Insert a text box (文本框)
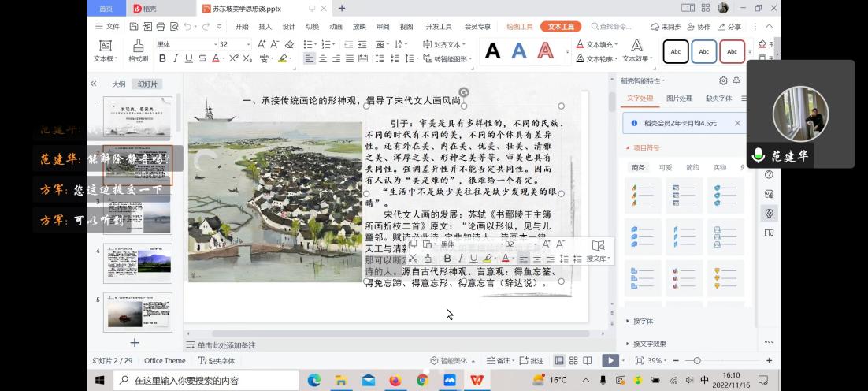The width and height of the screenshot is (868, 391). tap(106, 51)
